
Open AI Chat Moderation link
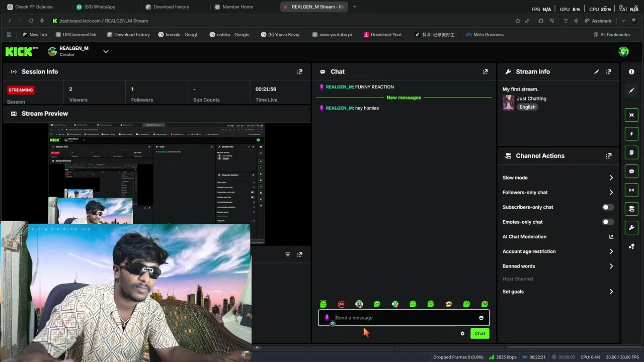(x=558, y=237)
